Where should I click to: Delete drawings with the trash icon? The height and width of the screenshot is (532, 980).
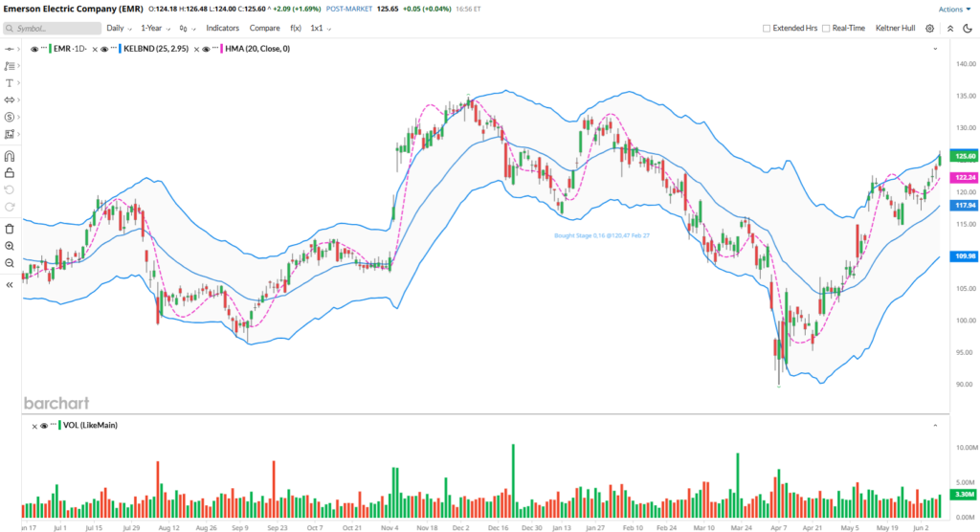[10, 229]
